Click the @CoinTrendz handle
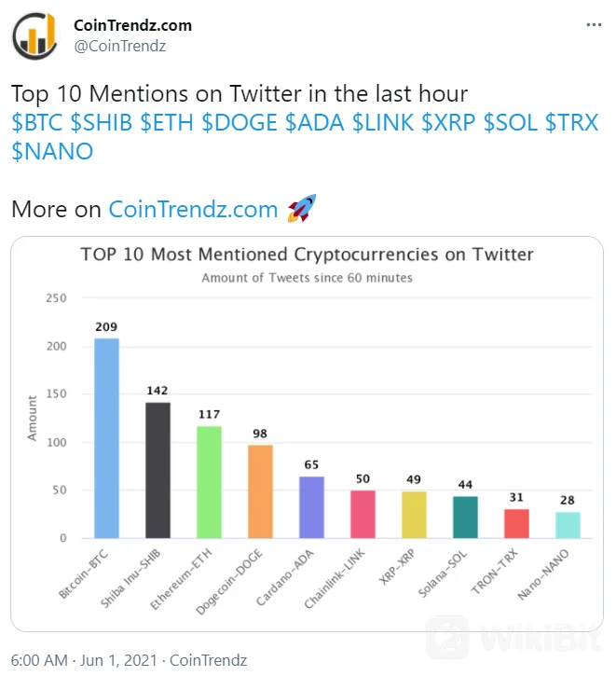 pyautogui.click(x=119, y=45)
